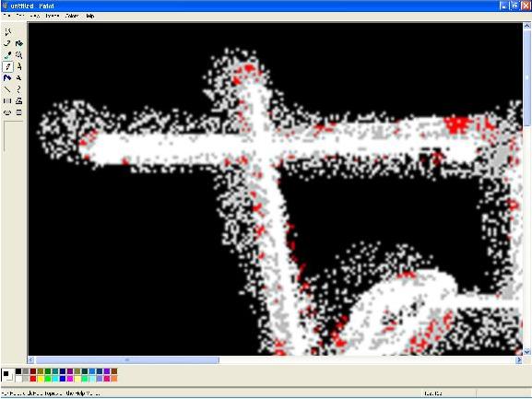Image resolution: width=532 pixels, height=399 pixels.
Task: Choose the yellow color swatch
Action: (41, 379)
